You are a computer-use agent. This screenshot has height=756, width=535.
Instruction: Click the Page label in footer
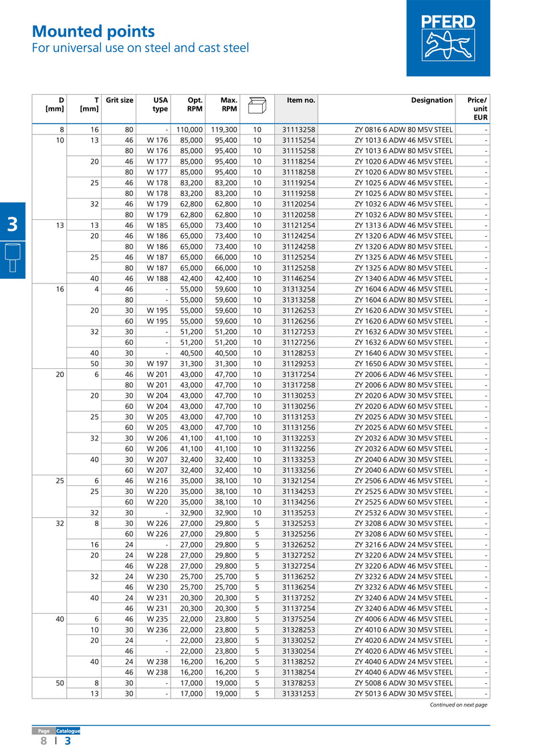pos(43,731)
